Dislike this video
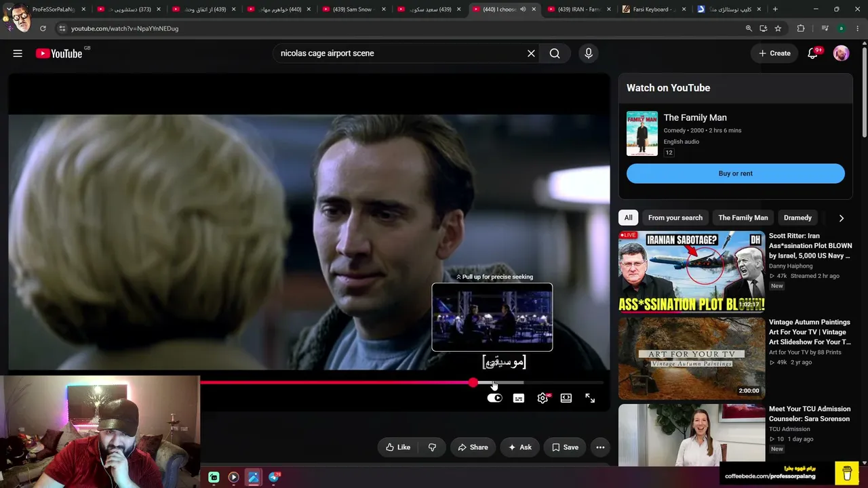 point(432,447)
